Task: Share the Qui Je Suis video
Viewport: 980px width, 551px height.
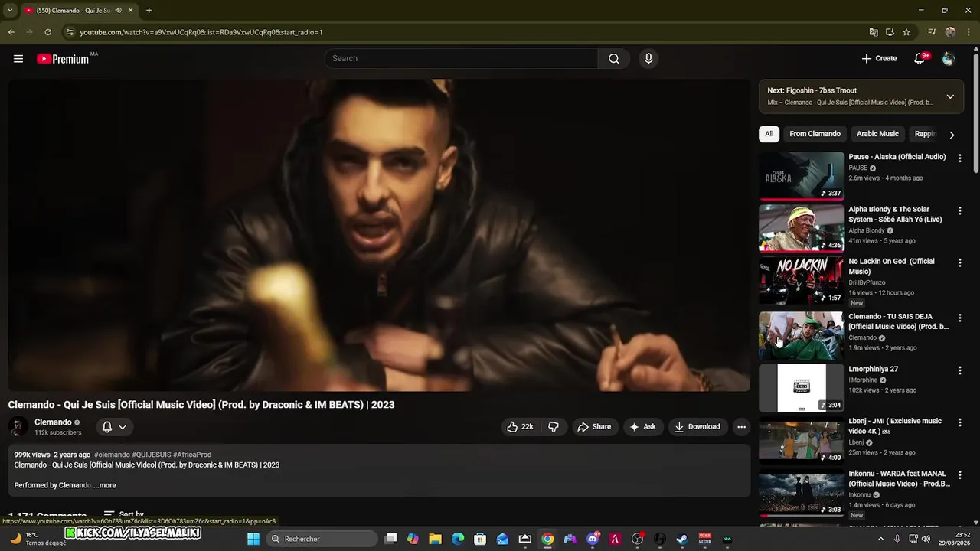Action: 594,427
